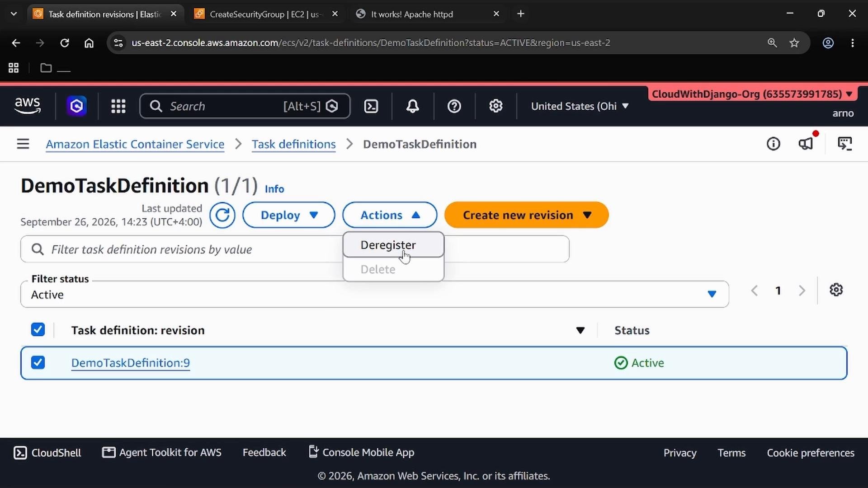Open Agent Toolkit for AWS in footer

coord(162,453)
